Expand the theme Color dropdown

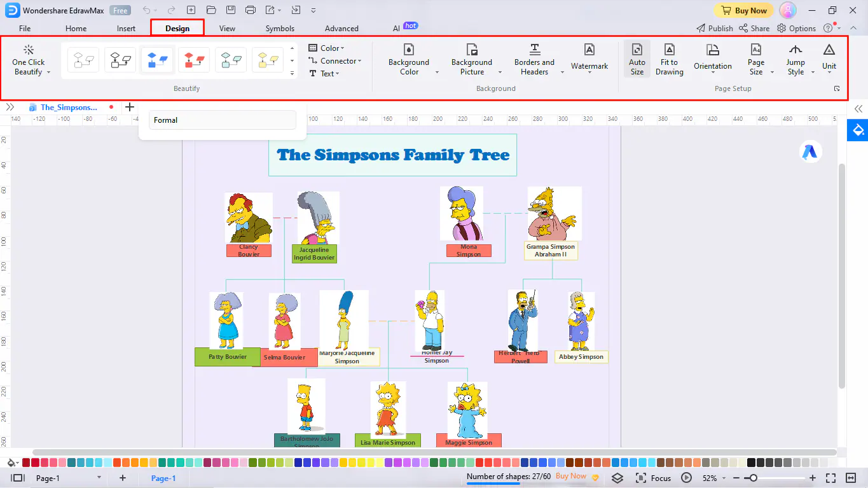click(x=327, y=48)
